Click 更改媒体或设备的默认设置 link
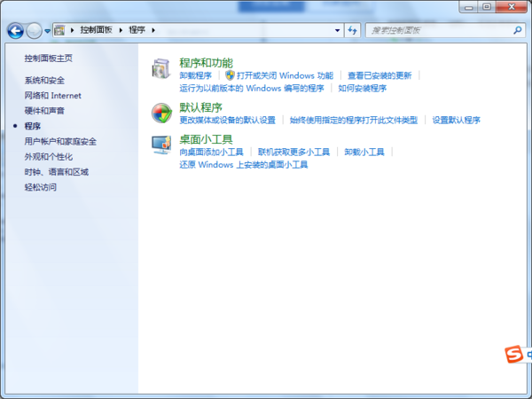Viewport: 532px width, 399px height. (x=227, y=120)
